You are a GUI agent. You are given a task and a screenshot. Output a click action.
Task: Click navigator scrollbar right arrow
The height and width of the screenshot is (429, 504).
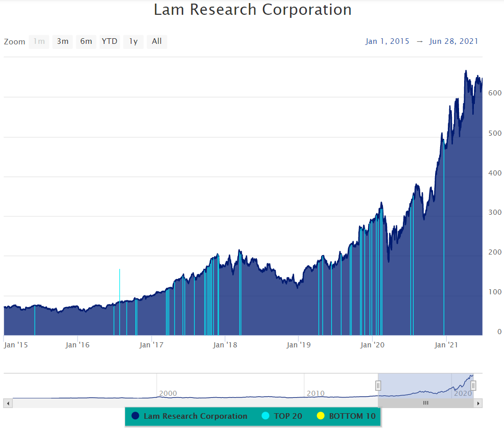(x=478, y=403)
